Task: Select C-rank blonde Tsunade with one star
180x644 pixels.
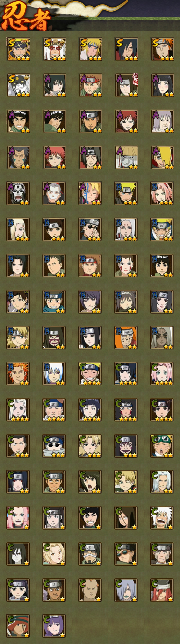Action: click(54, 554)
